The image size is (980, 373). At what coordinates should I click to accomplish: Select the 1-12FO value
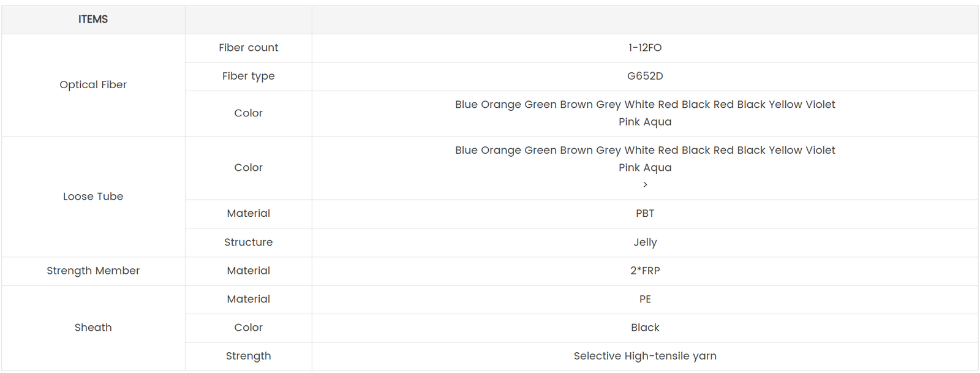[x=645, y=48]
